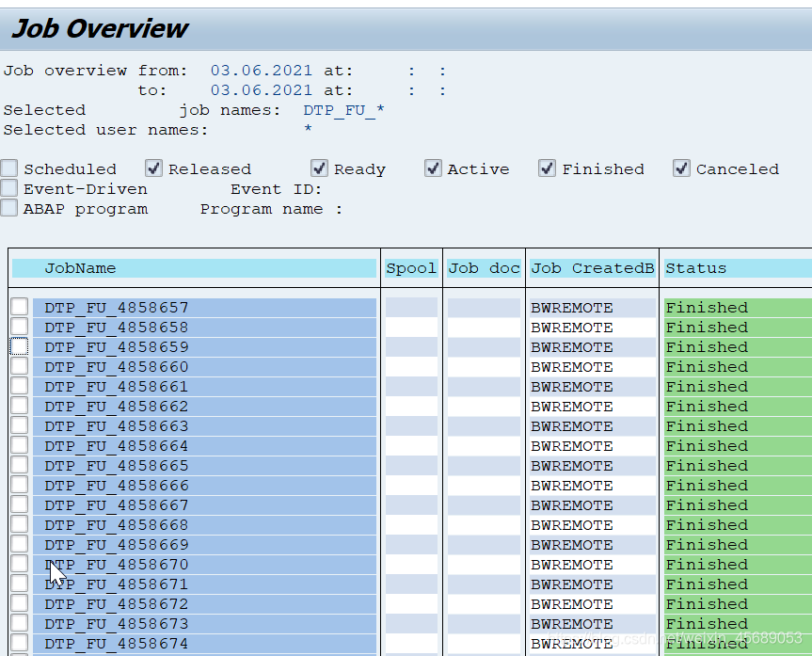
Task: Click Job doc cell of DTP_FU_4858659
Action: click(485, 346)
